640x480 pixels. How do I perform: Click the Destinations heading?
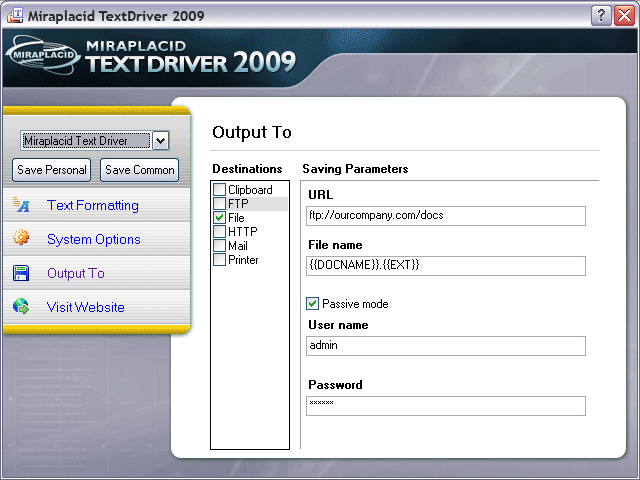(247, 169)
